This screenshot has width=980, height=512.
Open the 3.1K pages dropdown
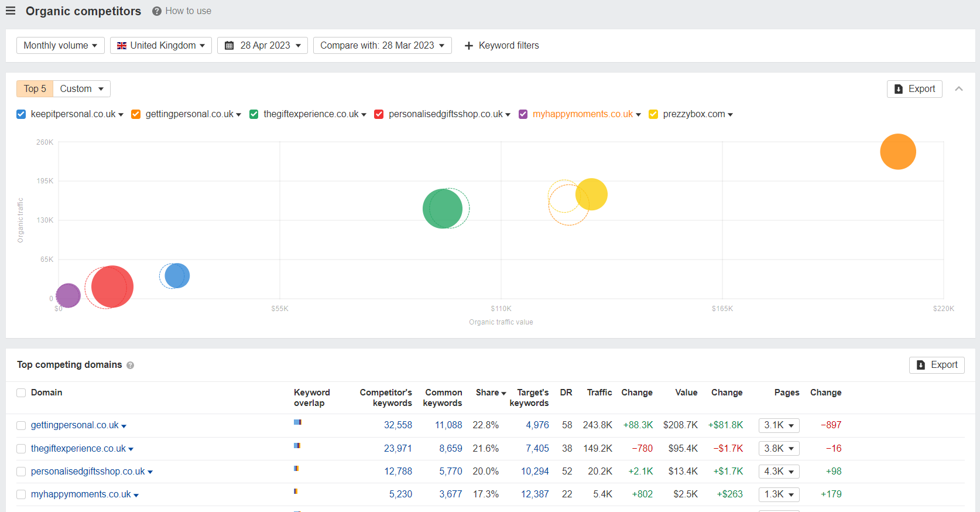[779, 425]
